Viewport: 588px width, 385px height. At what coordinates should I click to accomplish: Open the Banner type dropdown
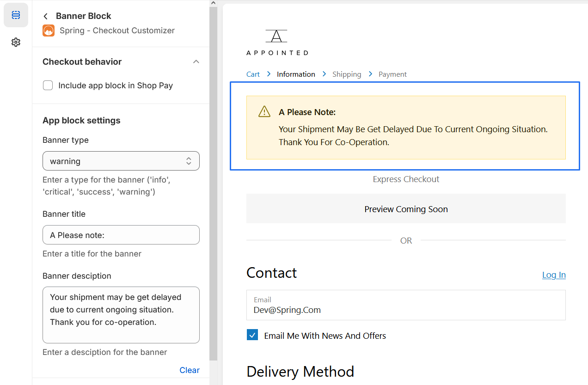[x=121, y=161]
